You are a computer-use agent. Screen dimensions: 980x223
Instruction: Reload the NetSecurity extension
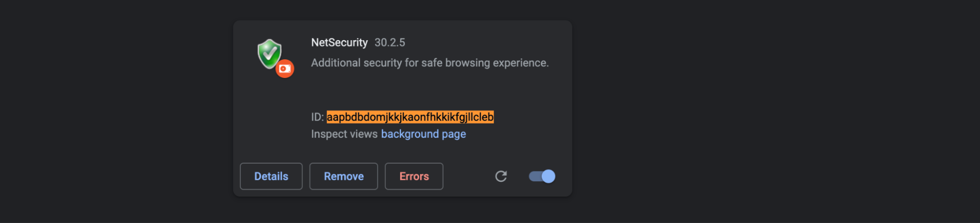(501, 176)
